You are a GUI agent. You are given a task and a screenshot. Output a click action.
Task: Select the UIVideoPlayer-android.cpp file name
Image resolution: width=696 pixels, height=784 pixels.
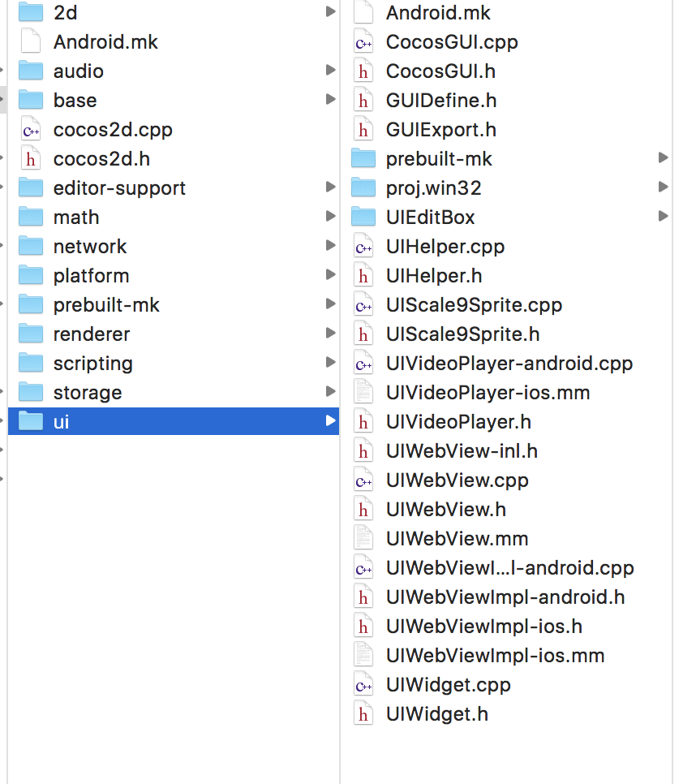pyautogui.click(x=509, y=364)
